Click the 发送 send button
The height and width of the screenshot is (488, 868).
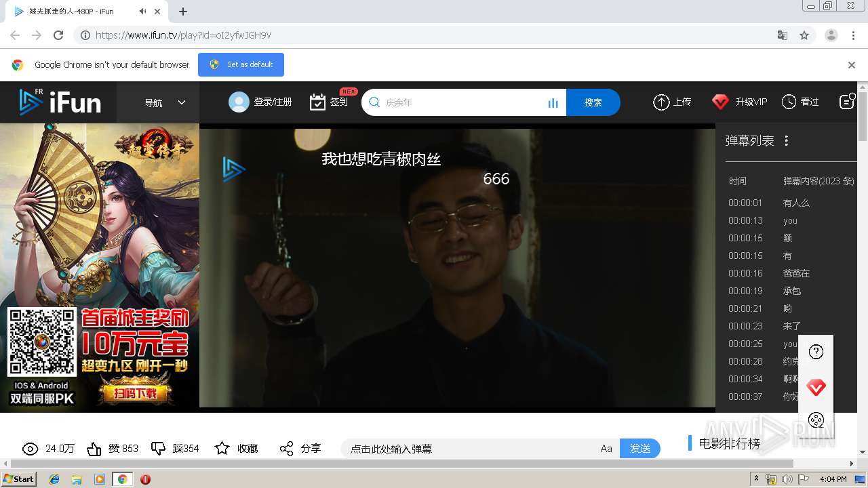click(x=640, y=449)
